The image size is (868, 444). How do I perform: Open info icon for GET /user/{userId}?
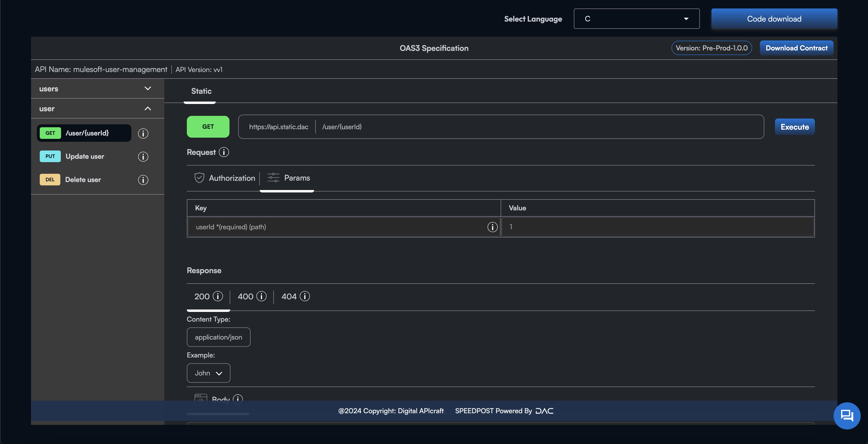point(143,134)
